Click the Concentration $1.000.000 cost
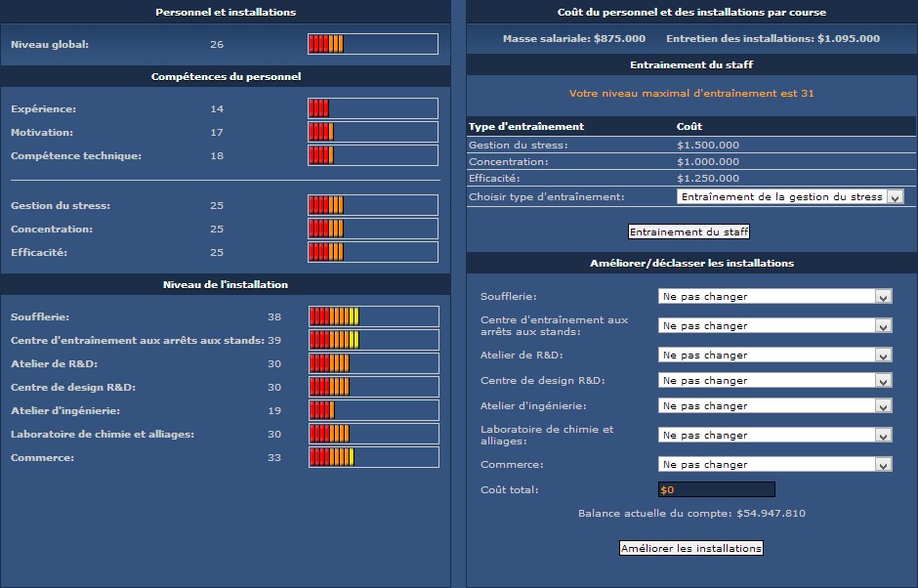This screenshot has height=588, width=918. point(708,161)
